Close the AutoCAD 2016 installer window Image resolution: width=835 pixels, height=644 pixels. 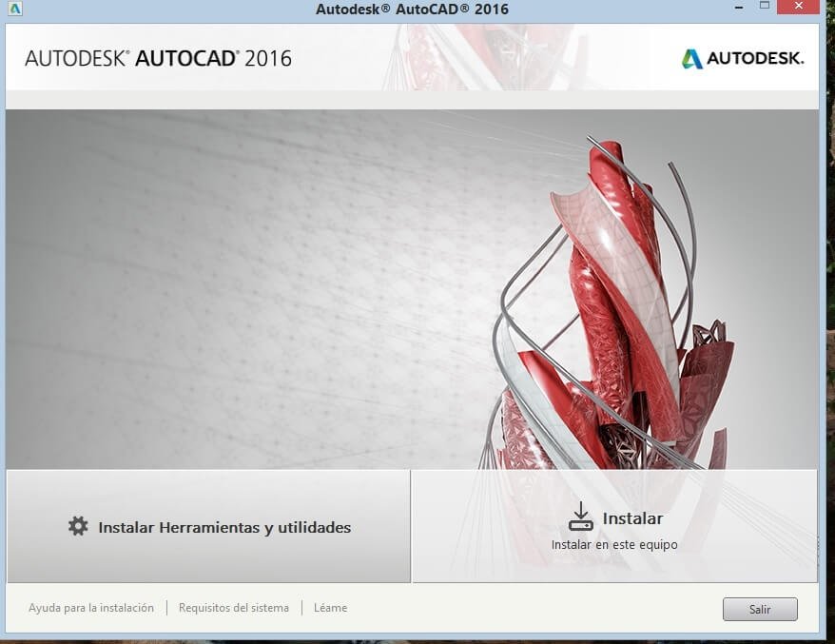(x=798, y=7)
